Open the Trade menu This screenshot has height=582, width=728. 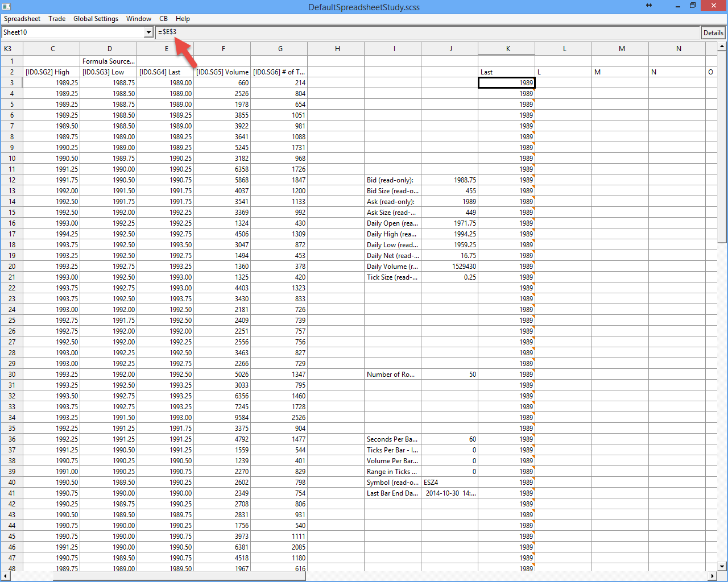point(57,19)
